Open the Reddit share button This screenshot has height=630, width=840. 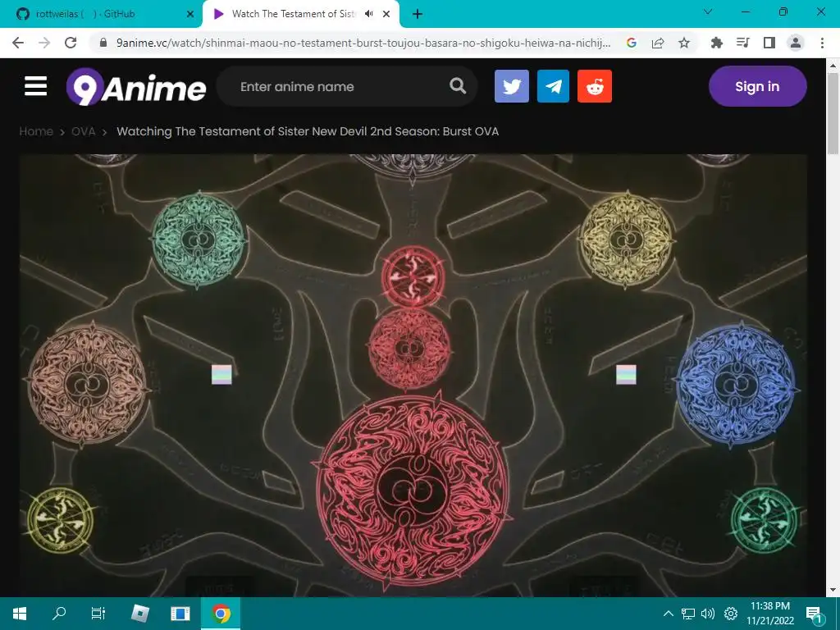[x=595, y=86]
